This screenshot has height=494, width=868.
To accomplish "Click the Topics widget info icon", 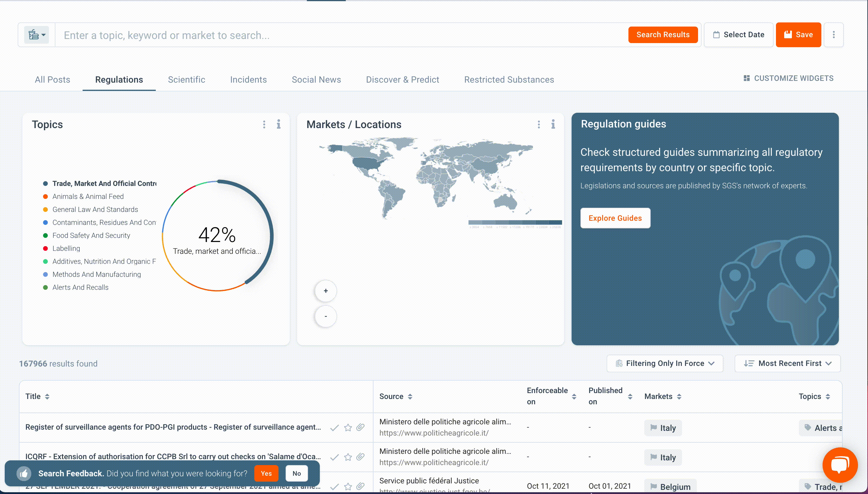I will pyautogui.click(x=279, y=125).
